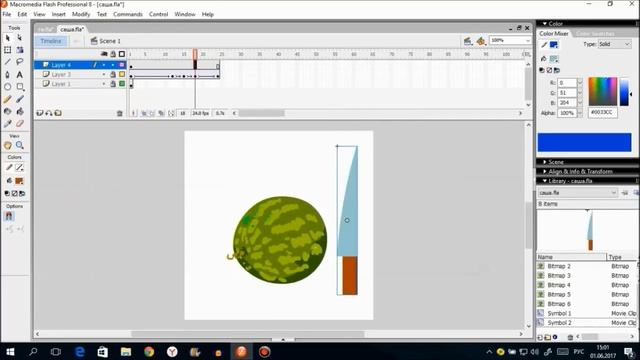Expand Align & Info & Transform panel

tap(544, 171)
